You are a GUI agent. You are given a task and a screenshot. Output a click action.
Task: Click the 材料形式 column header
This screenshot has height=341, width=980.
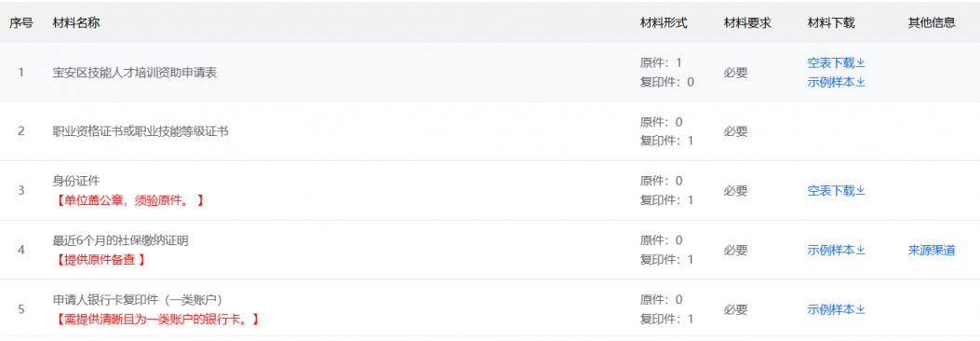[664, 23]
